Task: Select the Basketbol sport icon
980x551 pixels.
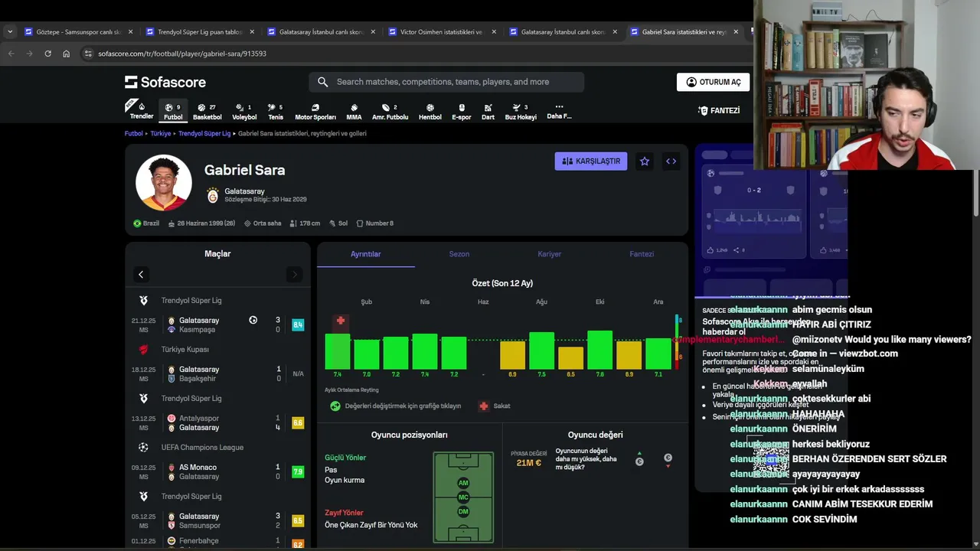Action: 207,112
